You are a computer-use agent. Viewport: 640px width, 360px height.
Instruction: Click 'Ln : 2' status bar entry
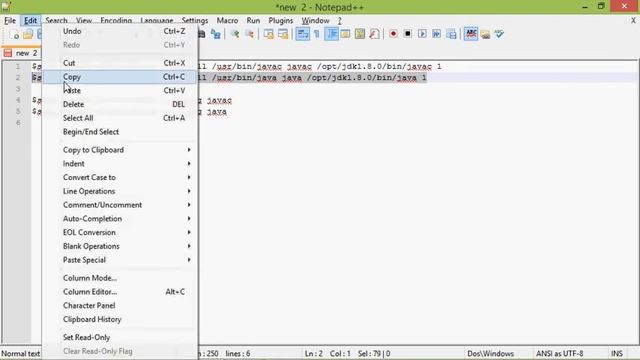[313, 353]
